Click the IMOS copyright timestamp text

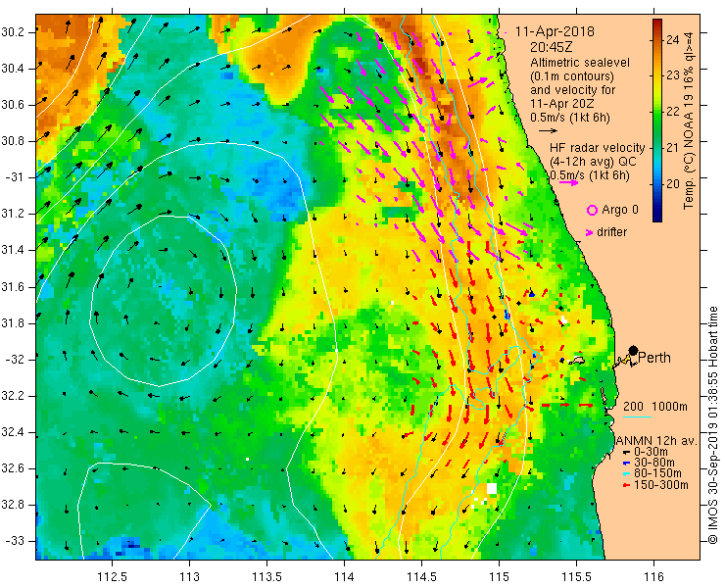point(712,424)
